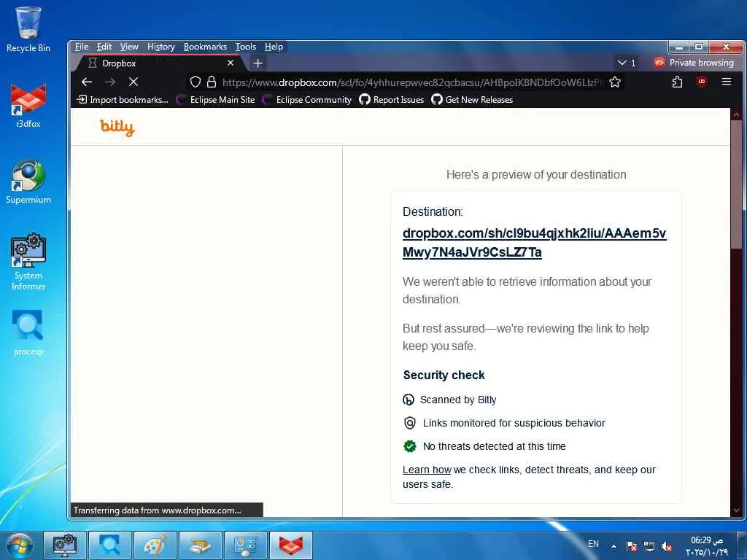The image size is (747, 560).
Task: Open Eclipse Community bookmark
Action: pos(307,99)
